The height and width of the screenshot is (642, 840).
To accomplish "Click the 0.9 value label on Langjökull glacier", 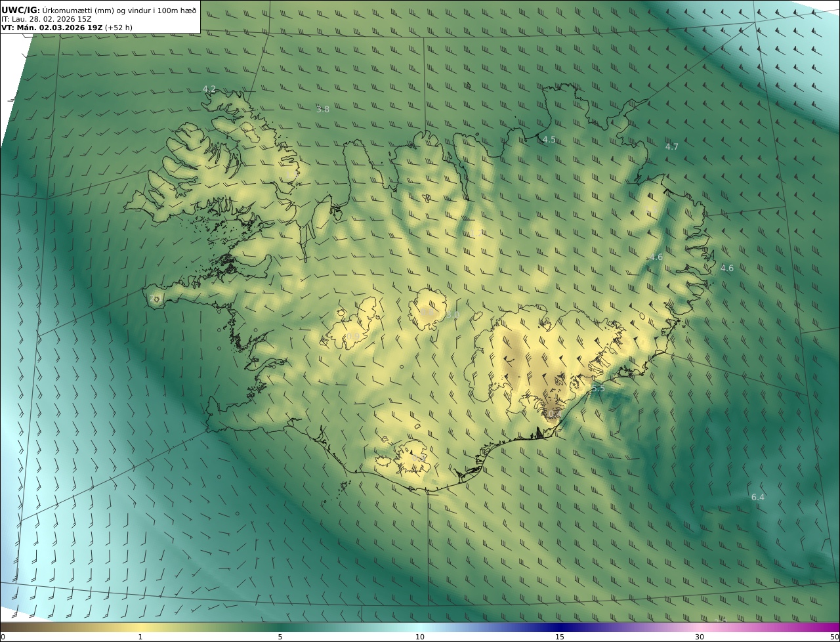I will 352,337.
